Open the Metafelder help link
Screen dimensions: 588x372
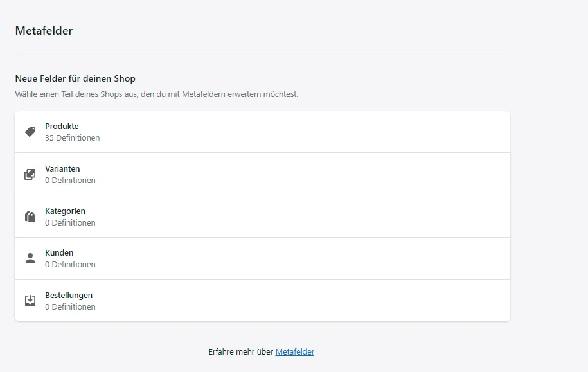(x=295, y=352)
